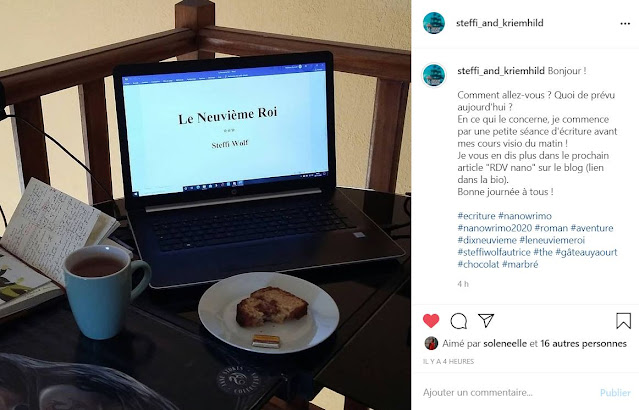The image size is (639, 410).
Task: Open the post photo showing the laptop
Action: coord(205,205)
